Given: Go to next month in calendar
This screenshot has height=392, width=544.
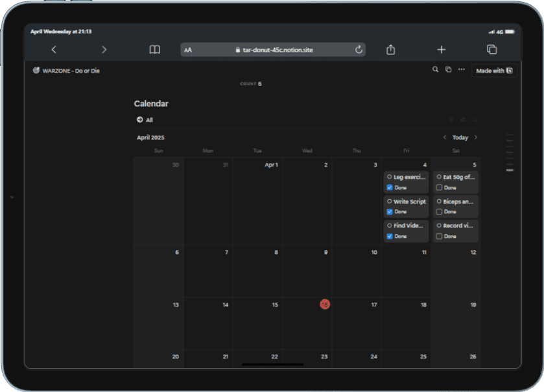Looking at the screenshot, I should tap(476, 137).
